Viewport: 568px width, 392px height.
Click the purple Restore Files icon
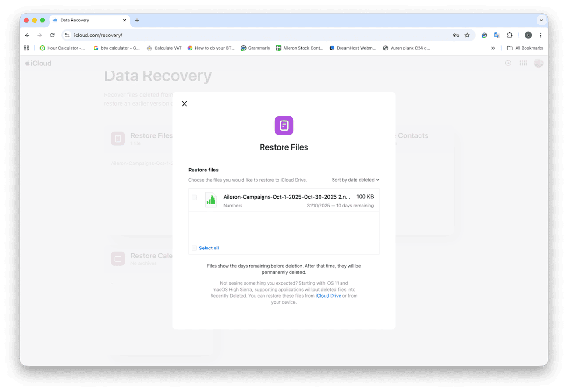284,126
